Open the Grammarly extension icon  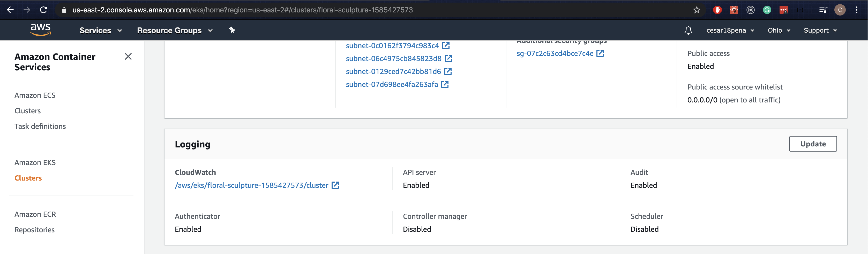[x=767, y=10]
